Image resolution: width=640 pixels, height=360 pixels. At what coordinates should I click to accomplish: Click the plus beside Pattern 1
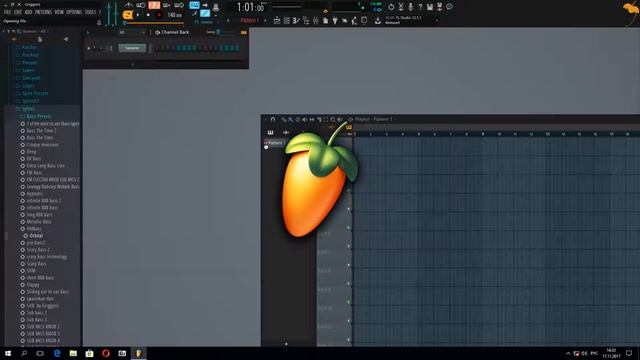pyautogui.click(x=265, y=20)
